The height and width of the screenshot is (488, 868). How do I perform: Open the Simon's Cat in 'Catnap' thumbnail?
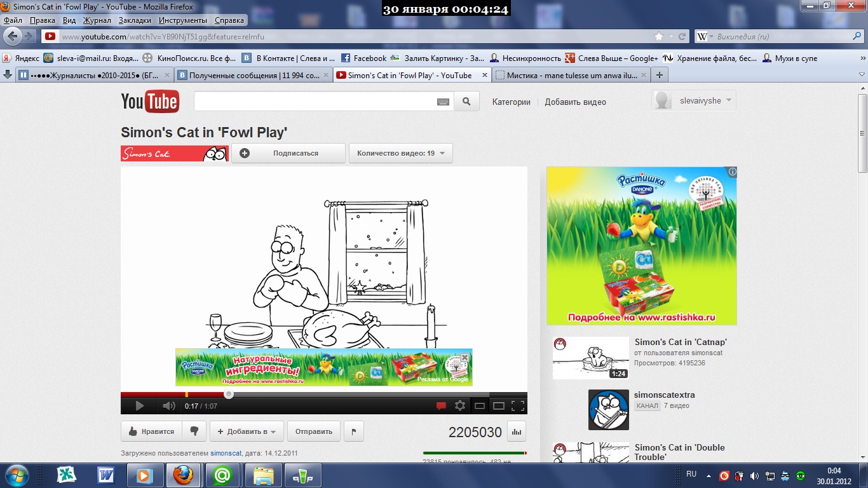point(591,358)
